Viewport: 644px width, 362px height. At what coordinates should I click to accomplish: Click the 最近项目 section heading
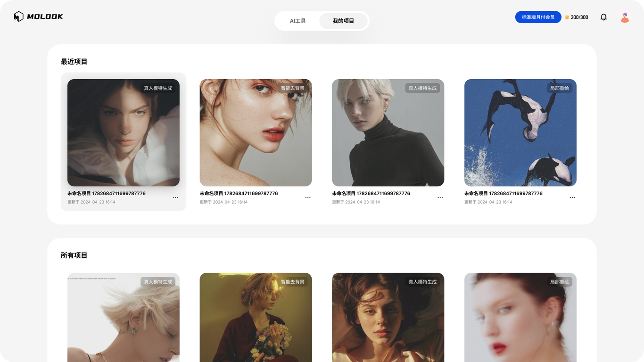[x=74, y=62]
